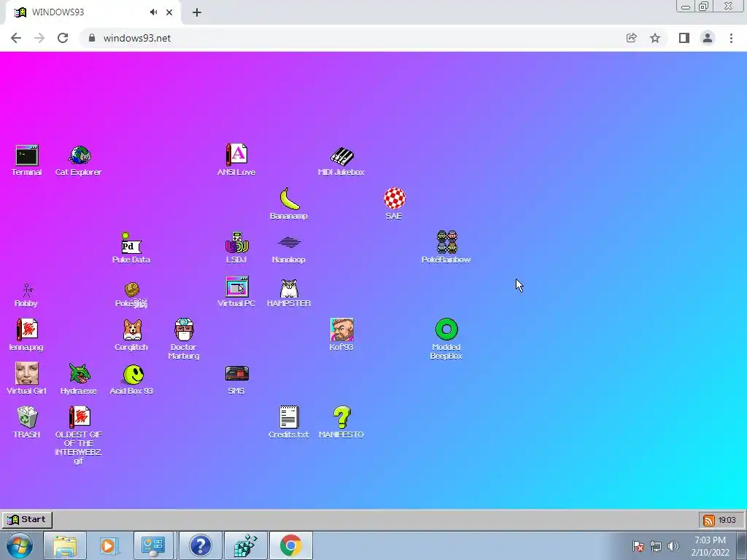This screenshot has height=560, width=747.
Task: Bookmark this page with the star
Action: coord(655,38)
